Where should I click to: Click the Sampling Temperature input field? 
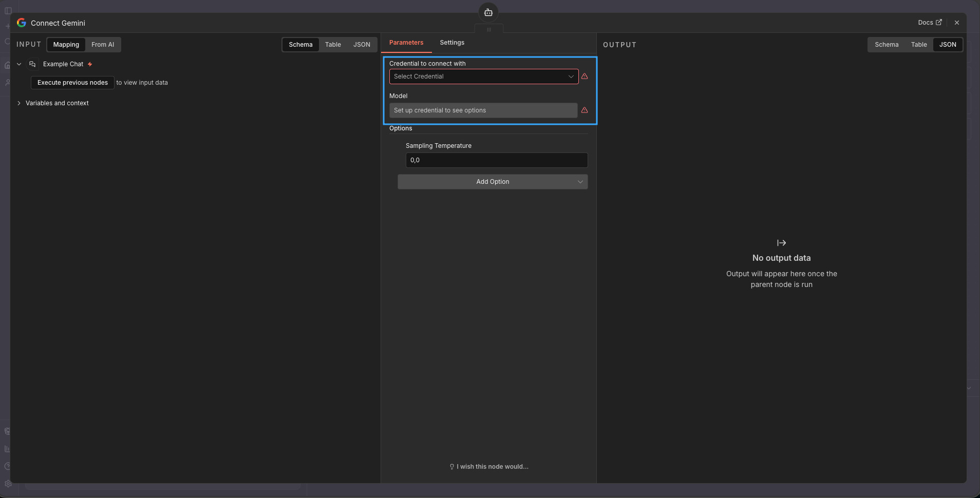496,160
